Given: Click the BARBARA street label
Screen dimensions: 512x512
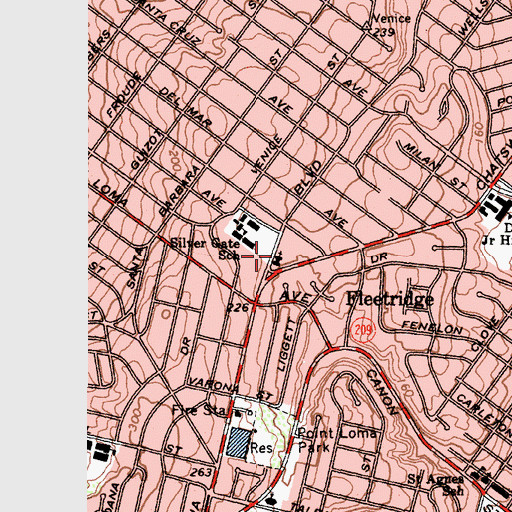Looking at the screenshot, I should click(180, 190).
